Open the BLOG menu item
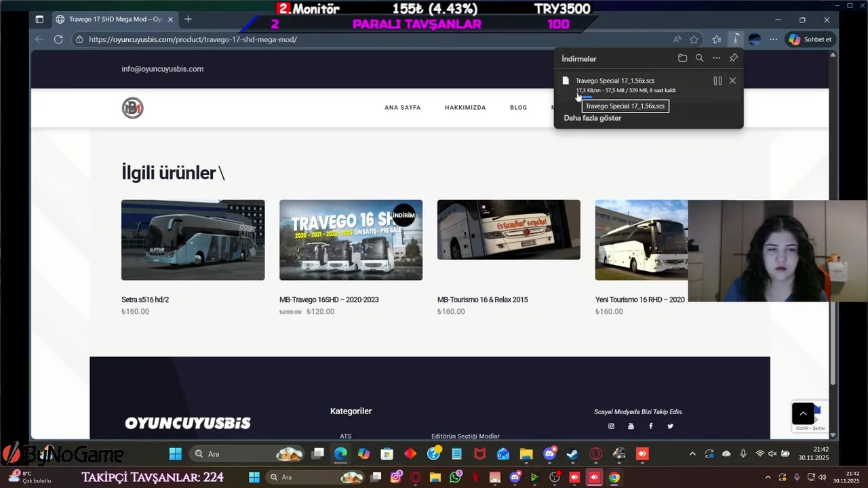 (519, 108)
